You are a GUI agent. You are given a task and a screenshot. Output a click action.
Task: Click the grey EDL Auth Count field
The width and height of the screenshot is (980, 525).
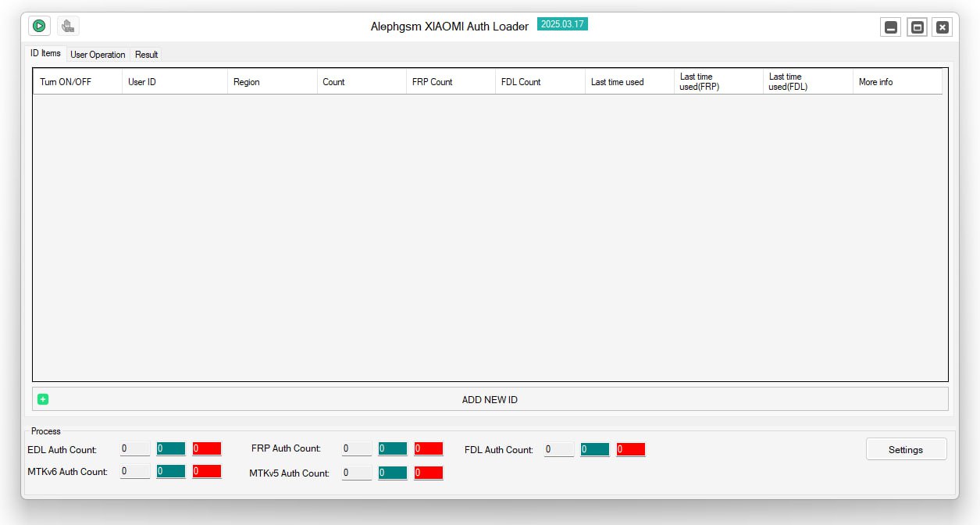pos(135,448)
